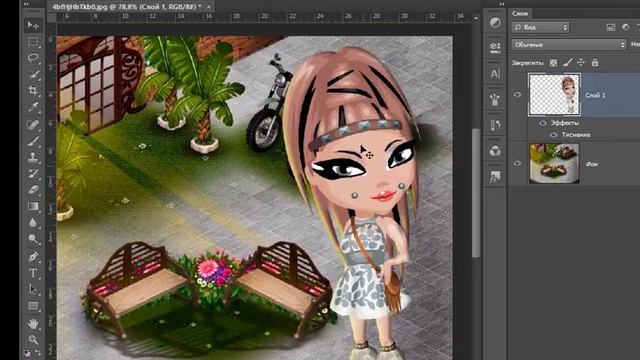Select the Hand tool

(x=33, y=324)
